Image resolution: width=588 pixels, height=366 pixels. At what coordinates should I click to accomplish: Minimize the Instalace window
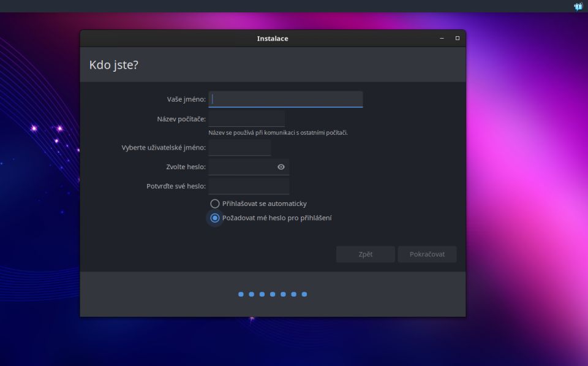coord(442,38)
